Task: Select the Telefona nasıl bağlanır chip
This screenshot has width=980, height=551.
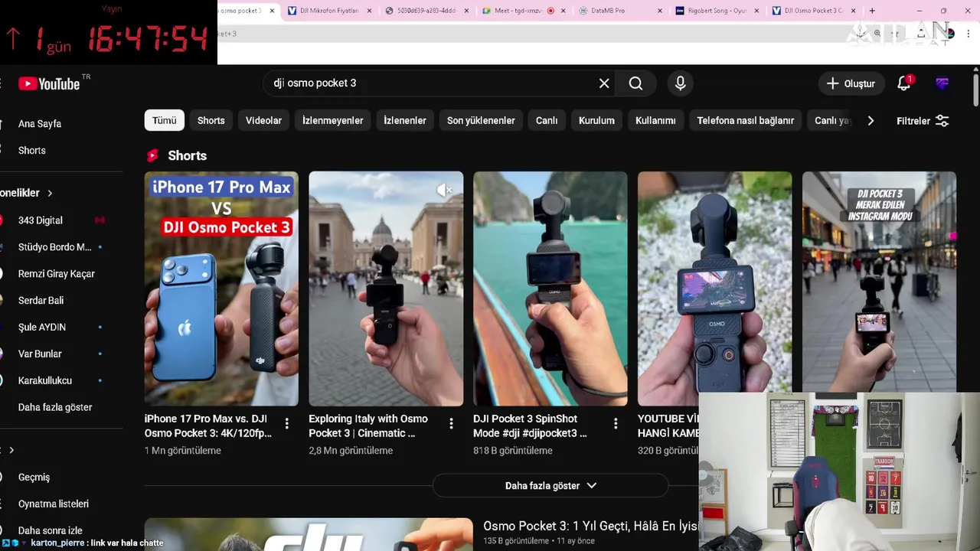Action: 745,120
